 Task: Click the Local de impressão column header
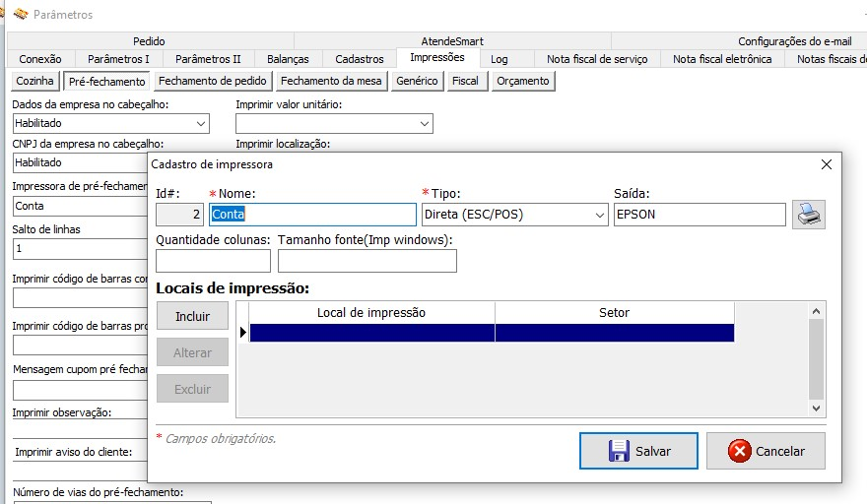click(x=371, y=313)
